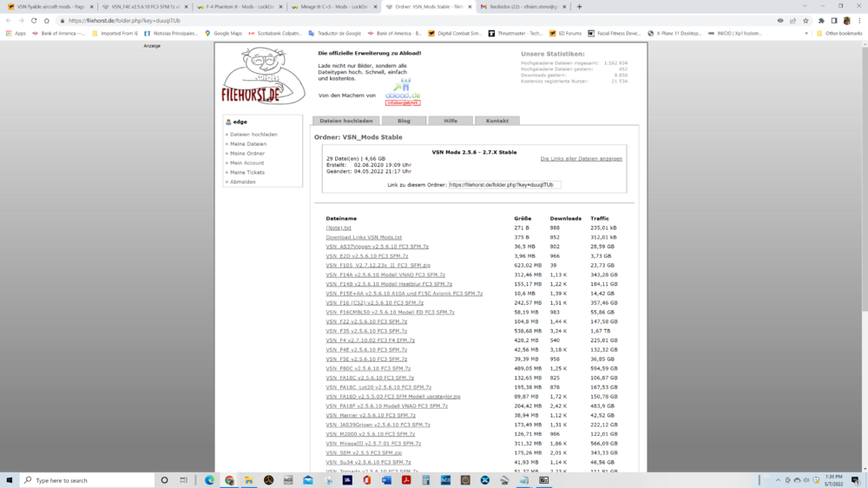868x488 pixels.
Task: Open the Apps bookmark shortcut
Action: point(16,33)
